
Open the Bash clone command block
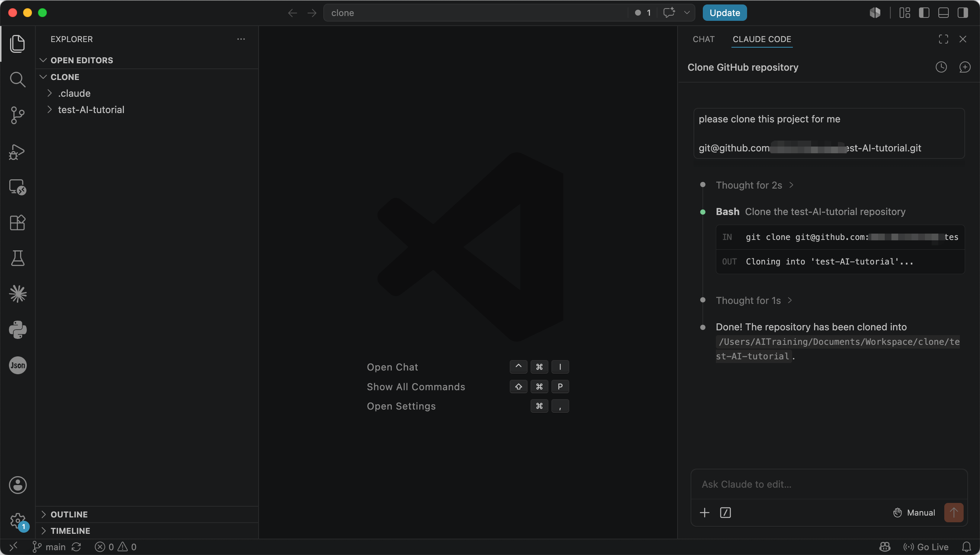[x=840, y=249]
